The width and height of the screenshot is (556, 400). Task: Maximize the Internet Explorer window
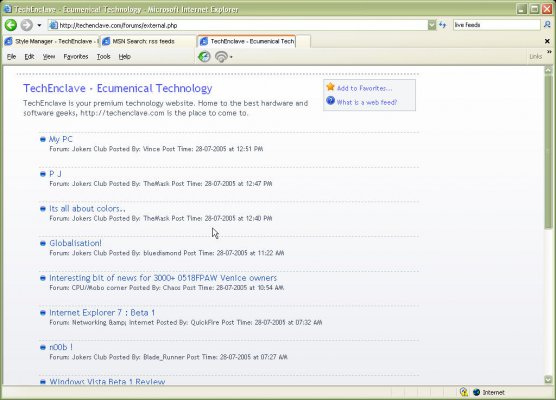coord(534,9)
